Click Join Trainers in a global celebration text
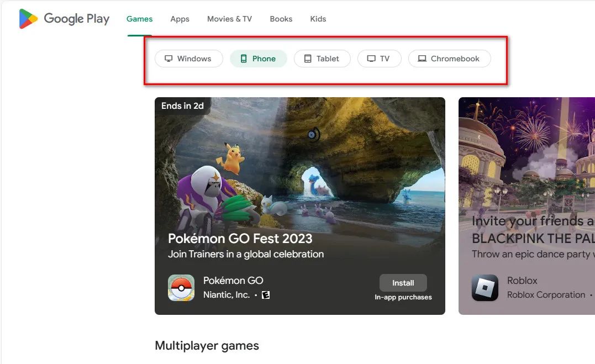The image size is (595, 364). tap(246, 254)
